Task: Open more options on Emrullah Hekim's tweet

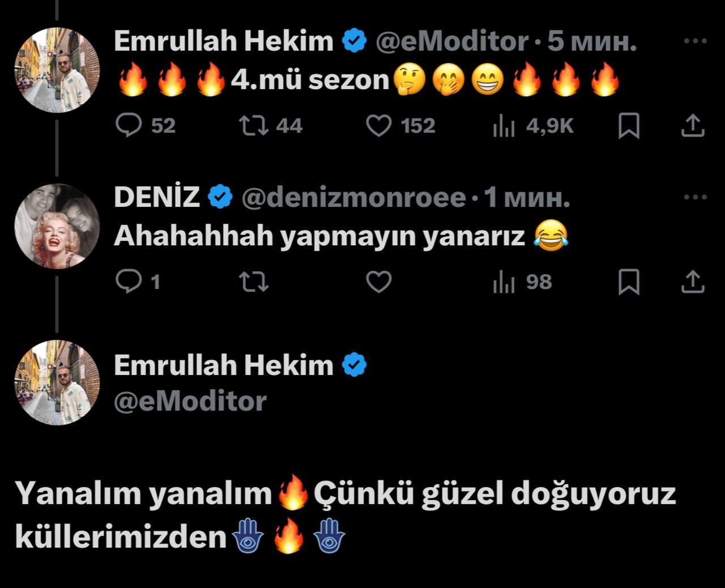Action: click(696, 41)
